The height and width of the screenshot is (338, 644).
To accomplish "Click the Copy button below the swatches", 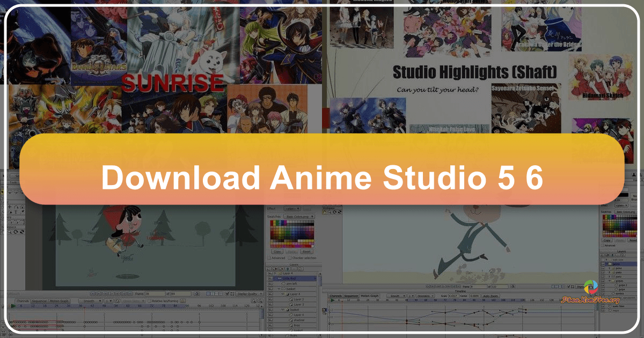I will [x=277, y=252].
